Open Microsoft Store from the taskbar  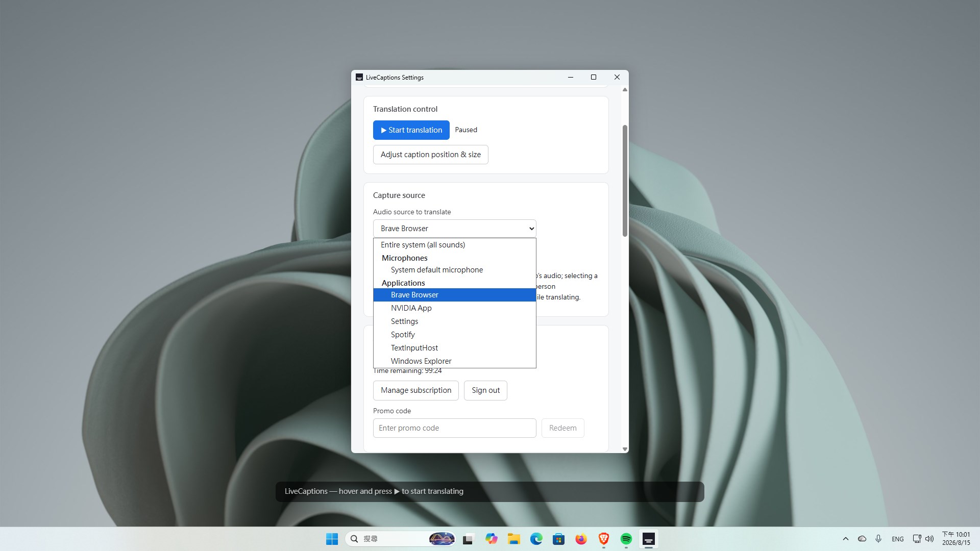[x=558, y=539]
